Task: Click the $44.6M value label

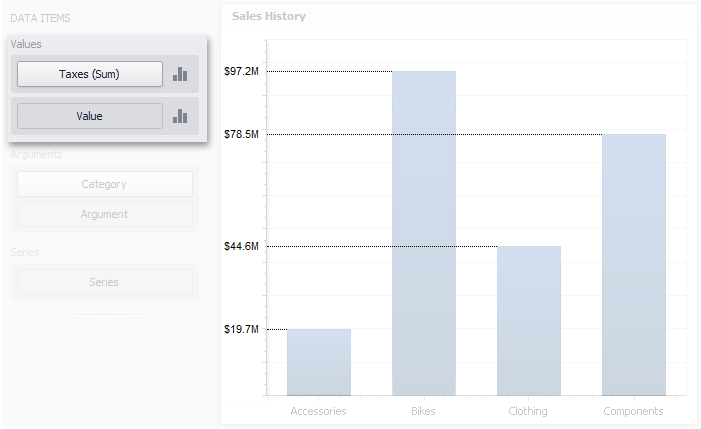Action: point(241,247)
